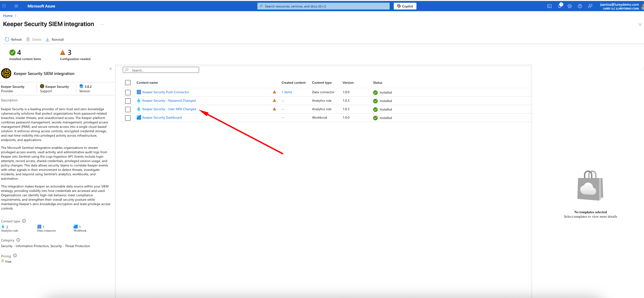Navigate to Home breadcrumb
The height and width of the screenshot is (298, 644).
(8, 16)
